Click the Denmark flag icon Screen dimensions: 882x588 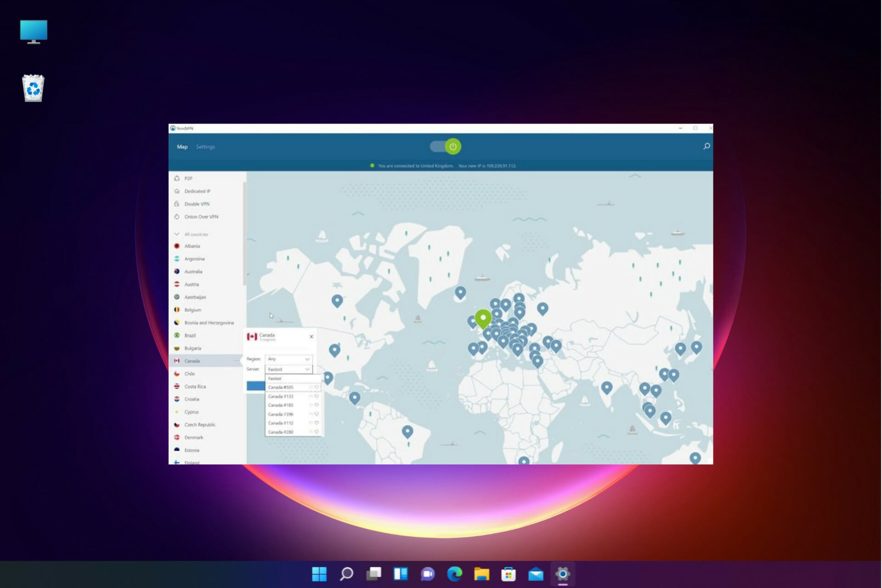coord(177,437)
